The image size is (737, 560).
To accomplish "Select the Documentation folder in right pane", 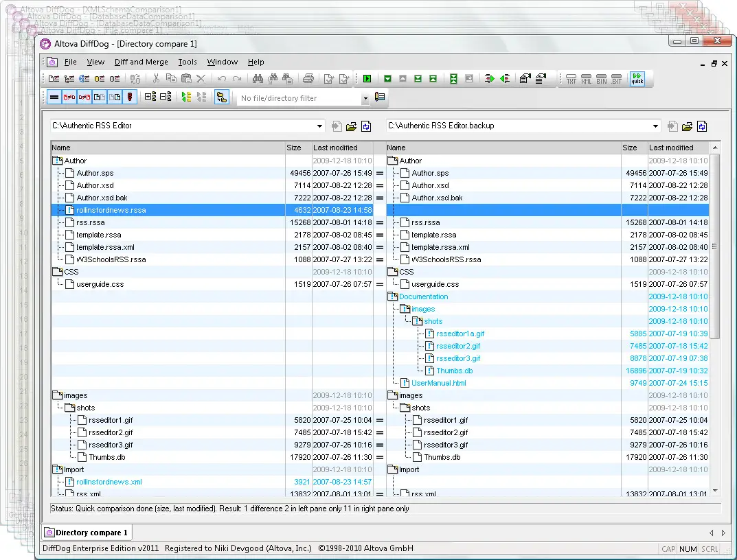I will [x=424, y=296].
